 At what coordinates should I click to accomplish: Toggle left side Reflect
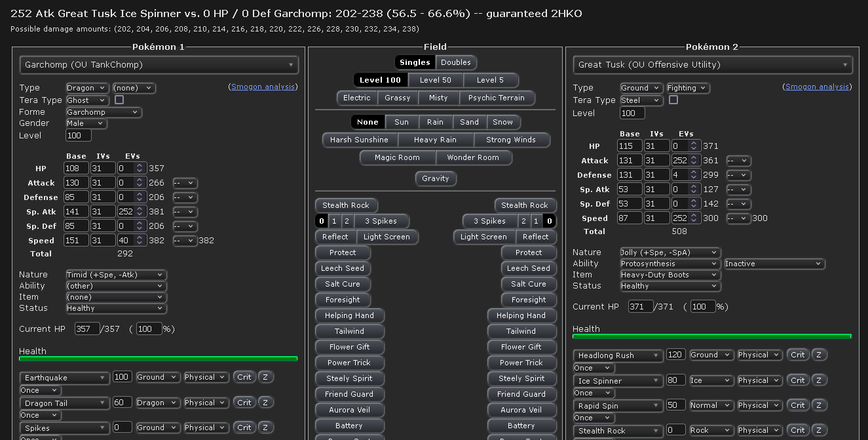tap(335, 237)
